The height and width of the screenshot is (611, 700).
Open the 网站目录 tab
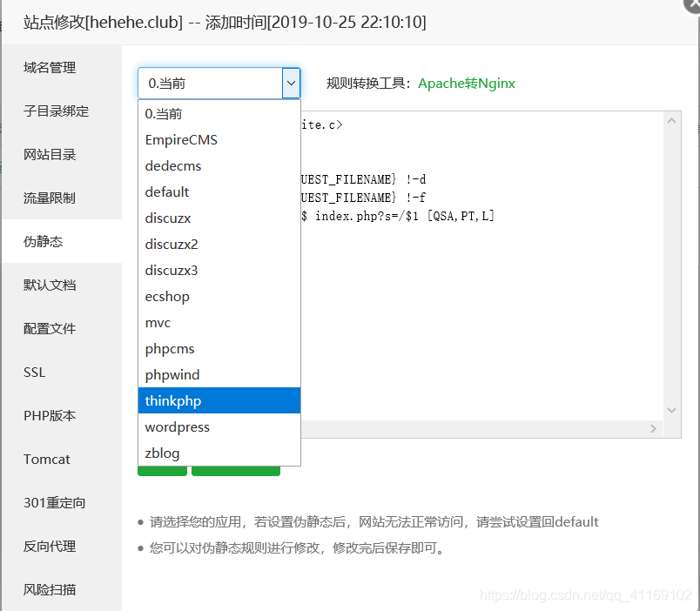coord(62,154)
